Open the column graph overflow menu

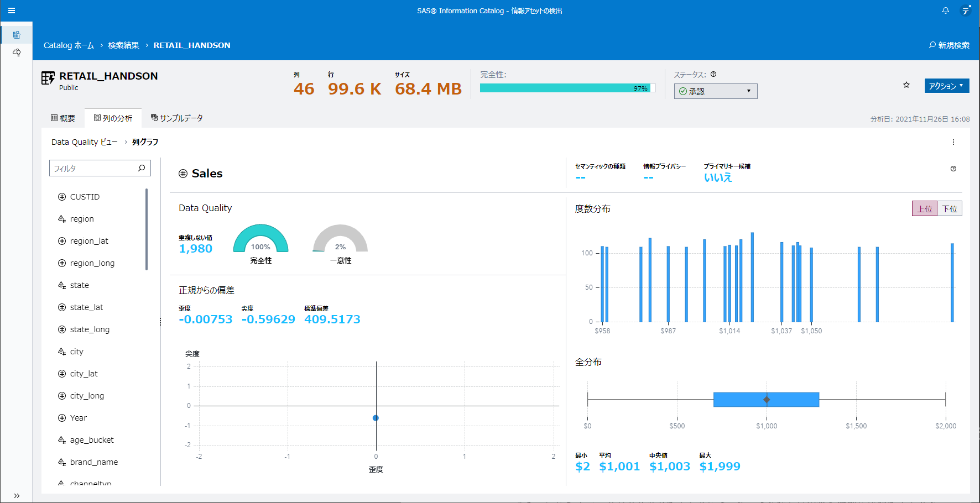click(953, 142)
